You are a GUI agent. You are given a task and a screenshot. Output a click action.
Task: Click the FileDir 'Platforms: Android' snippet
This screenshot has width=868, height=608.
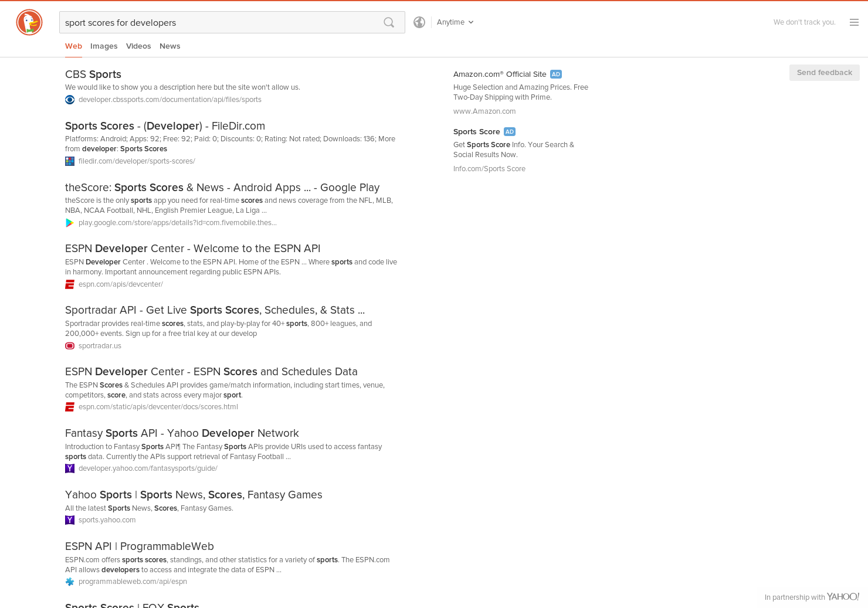[230, 144]
